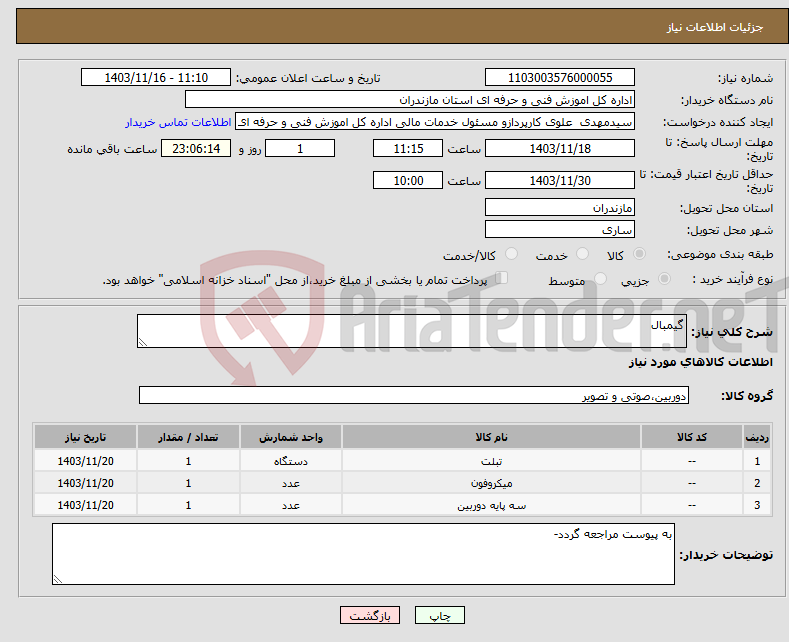Viewport: 789px width, 642px height.
Task: Click the deadline time field 11:15
Action: [x=408, y=148]
